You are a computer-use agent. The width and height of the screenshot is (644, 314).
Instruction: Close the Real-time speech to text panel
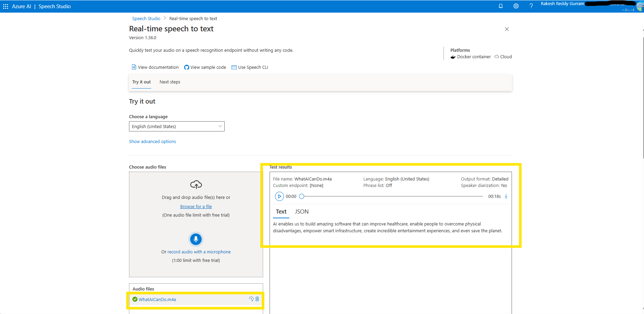point(506,29)
